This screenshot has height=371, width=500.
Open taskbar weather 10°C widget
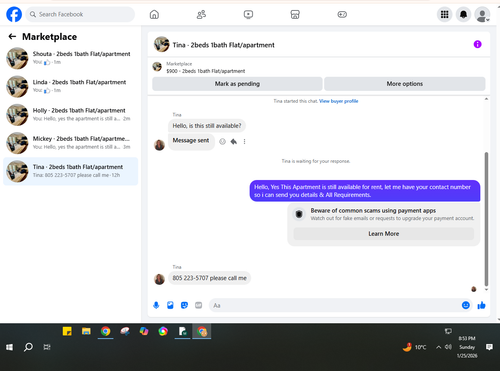click(414, 347)
